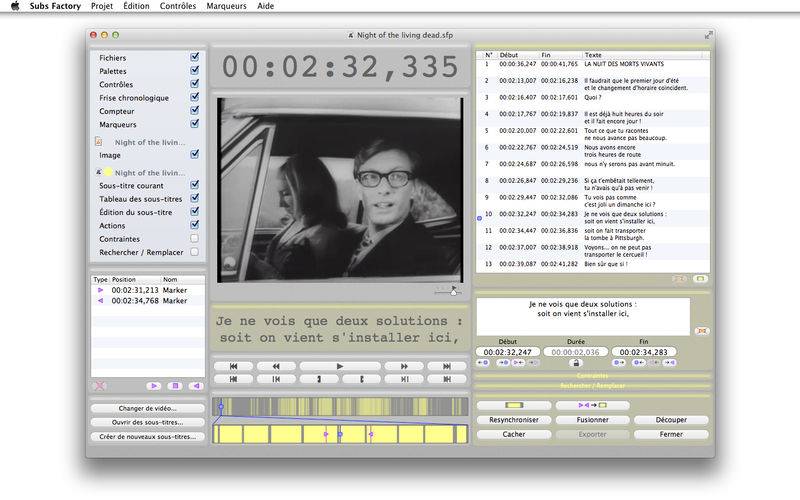Click the Fusionner button
The width and height of the screenshot is (800, 500).
592,419
